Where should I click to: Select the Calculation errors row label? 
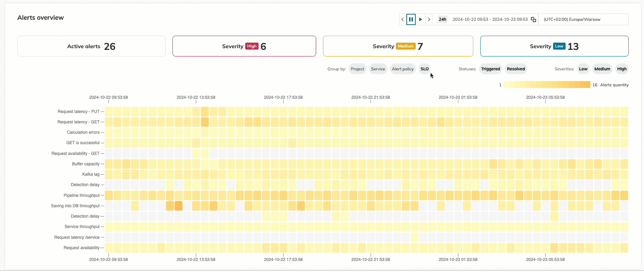click(83, 132)
